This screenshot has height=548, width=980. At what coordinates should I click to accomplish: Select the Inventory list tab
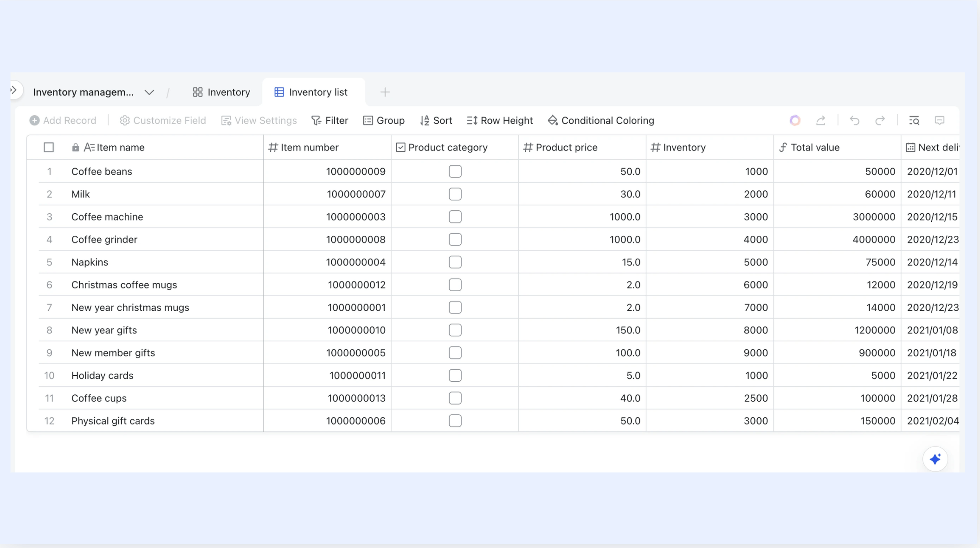(x=311, y=92)
